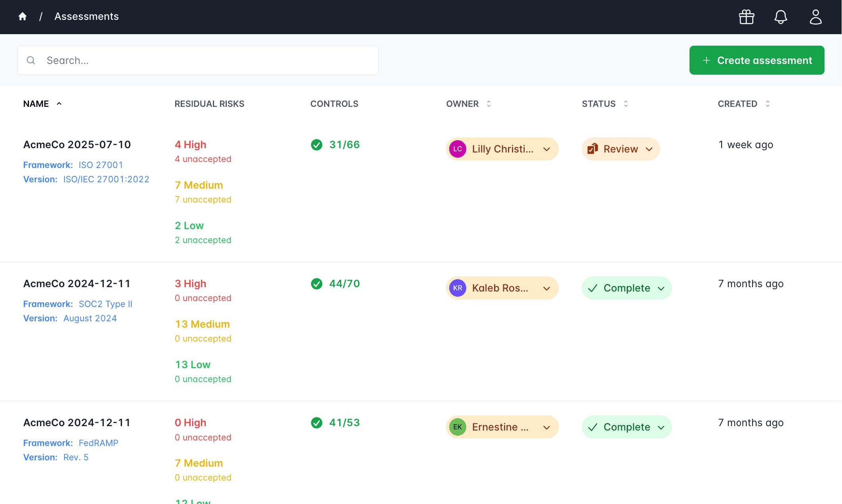The height and width of the screenshot is (504, 842).
Task: Open the gift box rewards icon
Action: 746,17
